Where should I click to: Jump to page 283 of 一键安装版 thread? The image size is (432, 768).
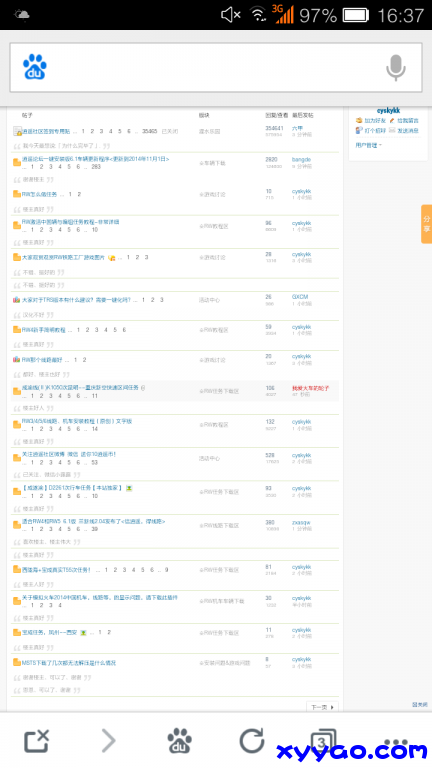(96, 167)
